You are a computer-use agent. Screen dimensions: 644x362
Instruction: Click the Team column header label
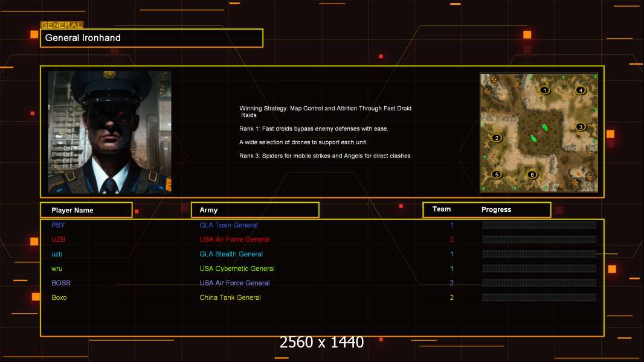[442, 209]
